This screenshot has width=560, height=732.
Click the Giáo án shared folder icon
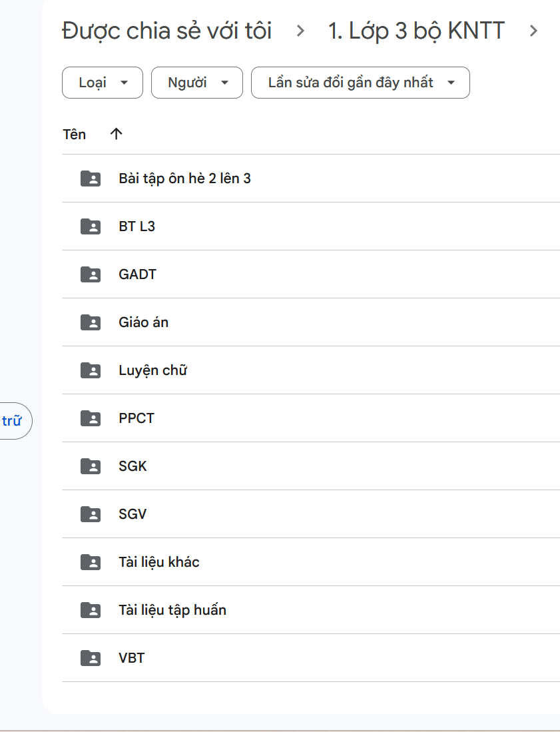[91, 322]
